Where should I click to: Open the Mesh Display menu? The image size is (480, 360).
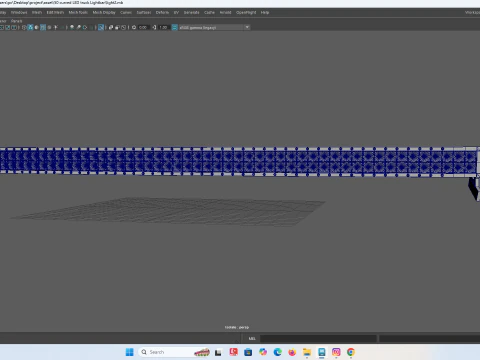pyautogui.click(x=104, y=12)
